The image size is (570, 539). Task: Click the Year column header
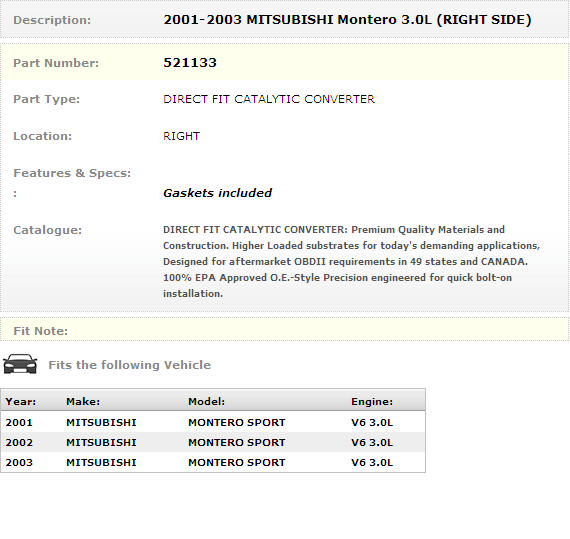[21, 402]
